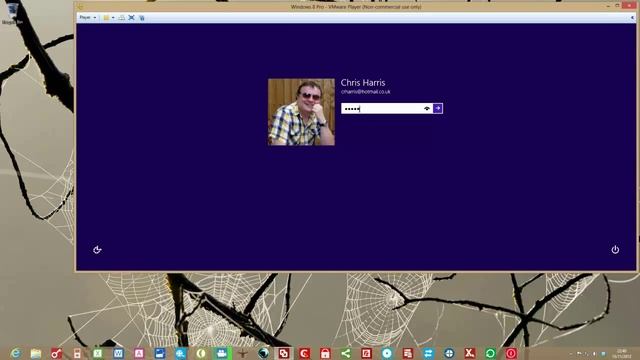Open the light blue disc taskbar icon
640x360 pixels.
pos(387,353)
